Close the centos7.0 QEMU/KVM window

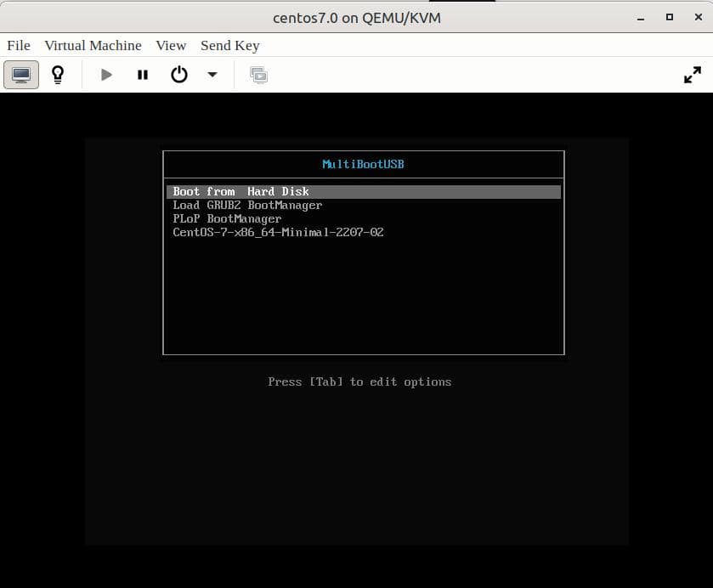click(x=699, y=17)
